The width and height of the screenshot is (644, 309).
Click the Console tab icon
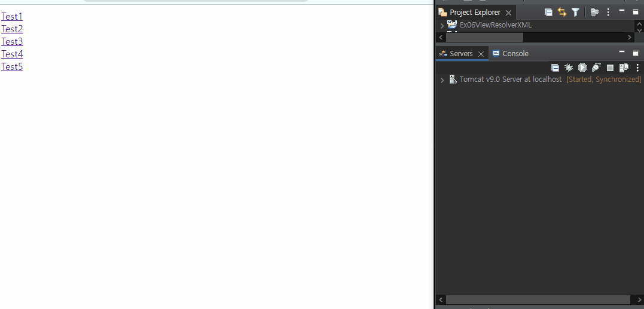coord(496,54)
